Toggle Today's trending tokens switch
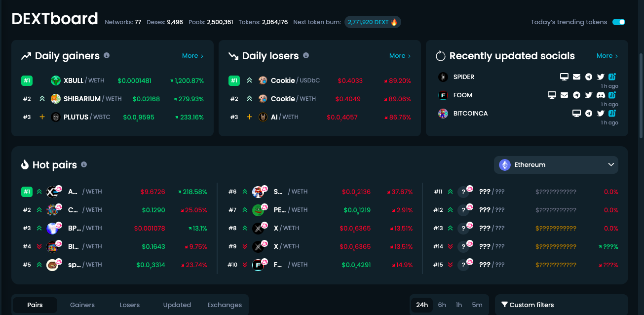The image size is (644, 315). pos(619,22)
